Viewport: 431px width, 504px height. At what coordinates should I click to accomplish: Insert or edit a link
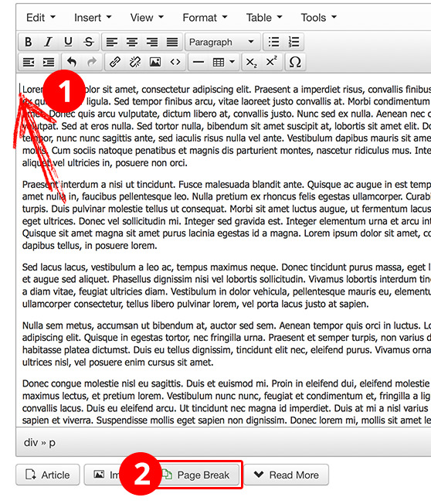[x=115, y=62]
